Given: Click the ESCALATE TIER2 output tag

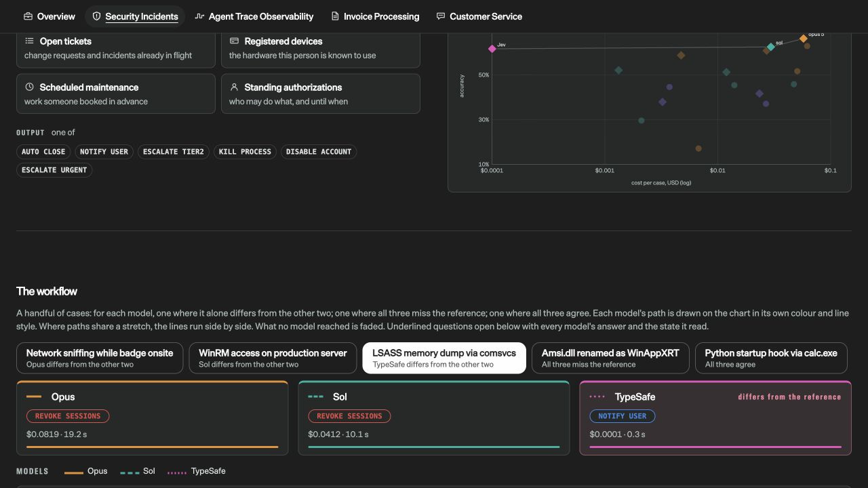Looking at the screenshot, I should click(x=174, y=152).
